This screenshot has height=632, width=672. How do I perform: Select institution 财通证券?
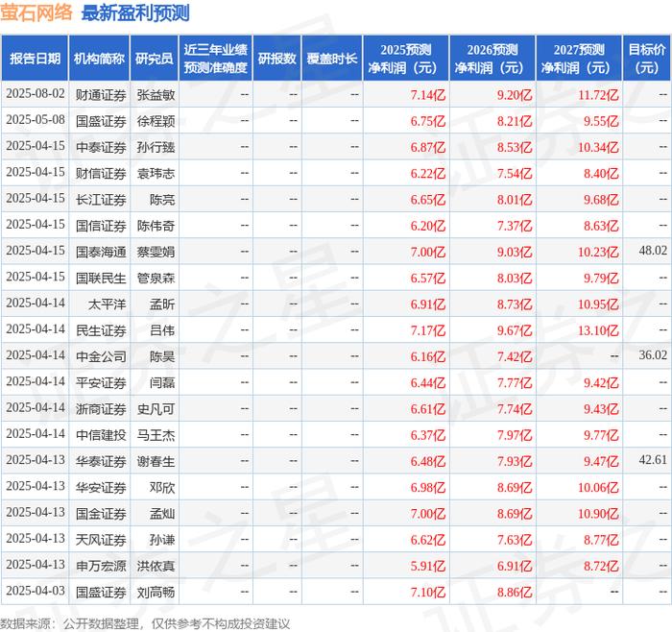coord(101,95)
